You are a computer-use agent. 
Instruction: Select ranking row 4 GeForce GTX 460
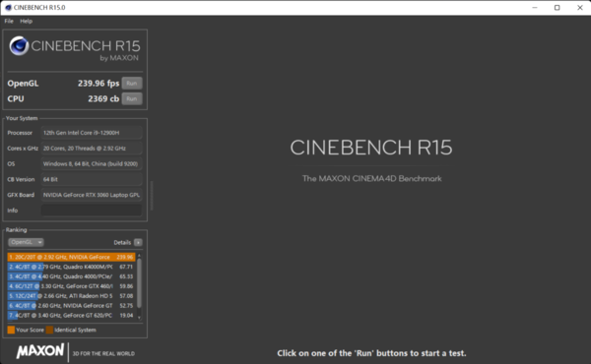pos(71,286)
